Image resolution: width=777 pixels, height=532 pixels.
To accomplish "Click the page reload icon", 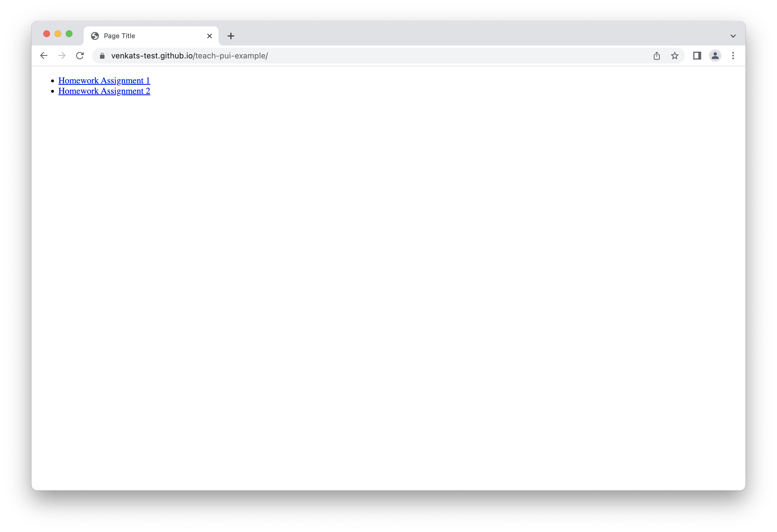I will pyautogui.click(x=81, y=56).
